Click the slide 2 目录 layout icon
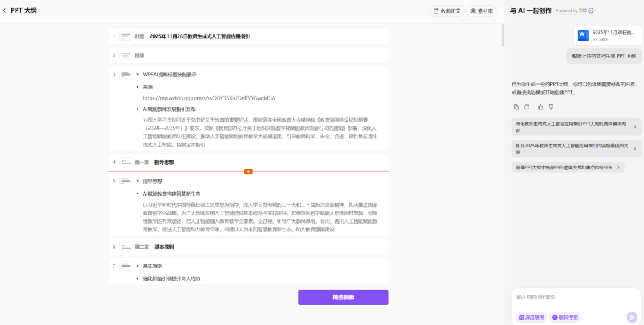This screenshot has width=644, height=325. (126, 55)
